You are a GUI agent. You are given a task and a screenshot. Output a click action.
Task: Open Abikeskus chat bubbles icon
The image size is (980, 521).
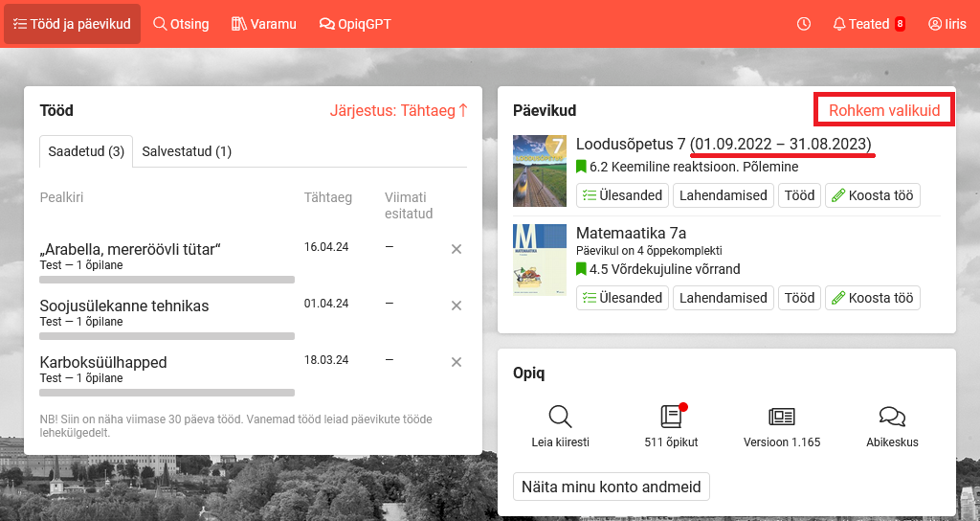click(892, 418)
